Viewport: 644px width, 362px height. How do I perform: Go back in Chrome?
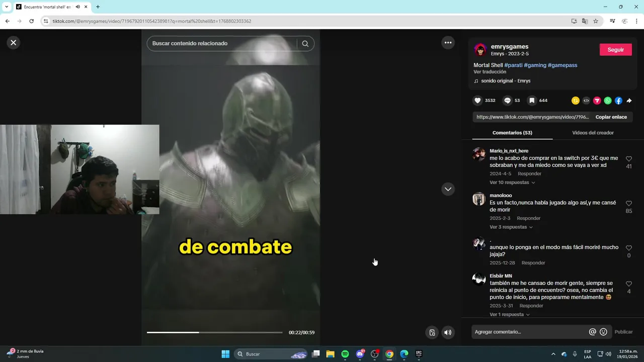[x=7, y=21]
